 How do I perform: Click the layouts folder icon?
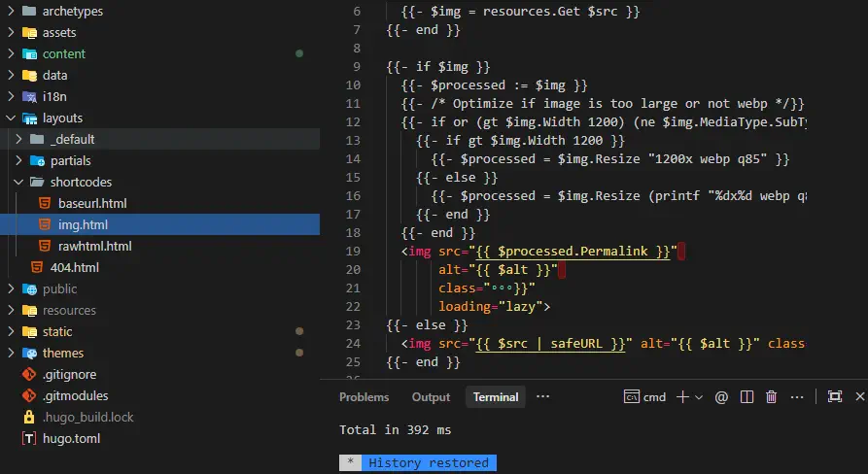29,118
